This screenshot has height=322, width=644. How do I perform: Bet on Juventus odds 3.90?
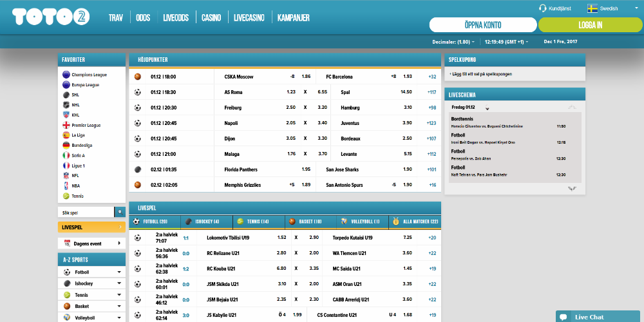[408, 123]
